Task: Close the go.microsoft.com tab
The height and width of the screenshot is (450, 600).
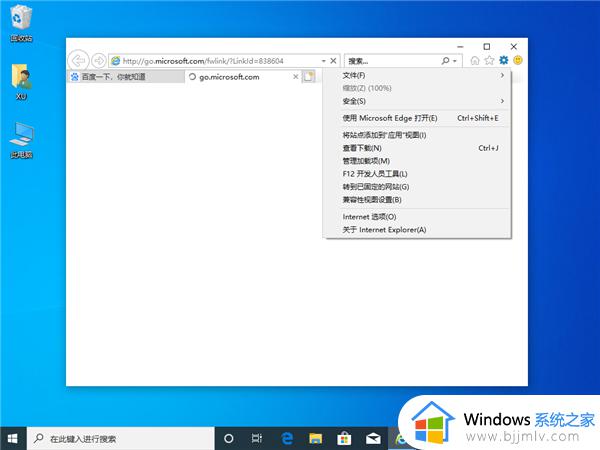Action: 295,77
